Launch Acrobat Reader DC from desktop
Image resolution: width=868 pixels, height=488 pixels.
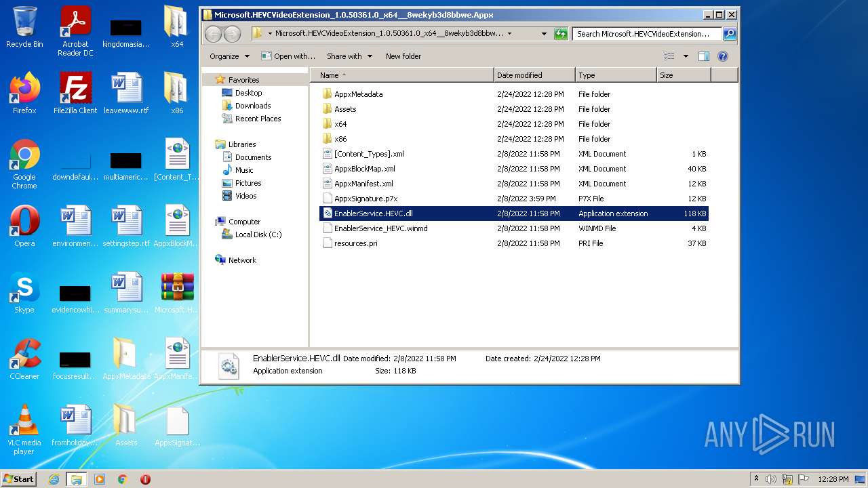(x=75, y=31)
